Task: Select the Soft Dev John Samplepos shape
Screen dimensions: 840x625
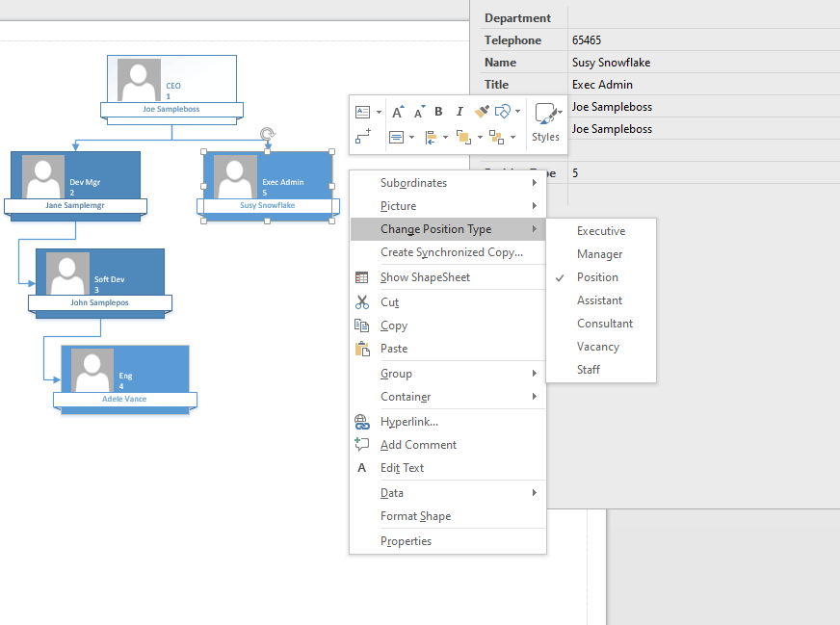Action: (100, 284)
